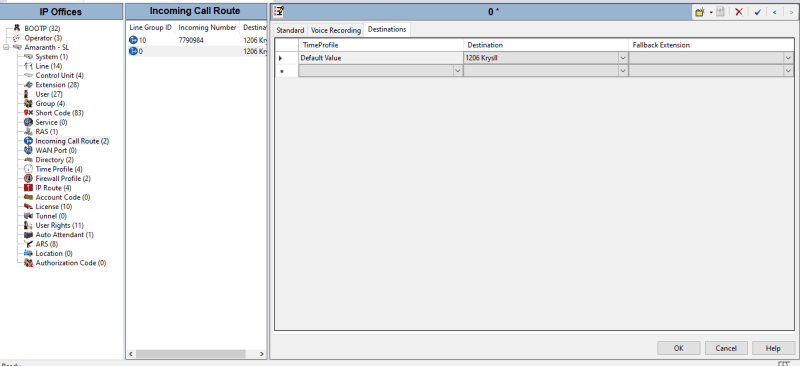The width and height of the screenshot is (800, 366).
Task: Click the Fallback Extension column header
Action: pyautogui.click(x=711, y=45)
